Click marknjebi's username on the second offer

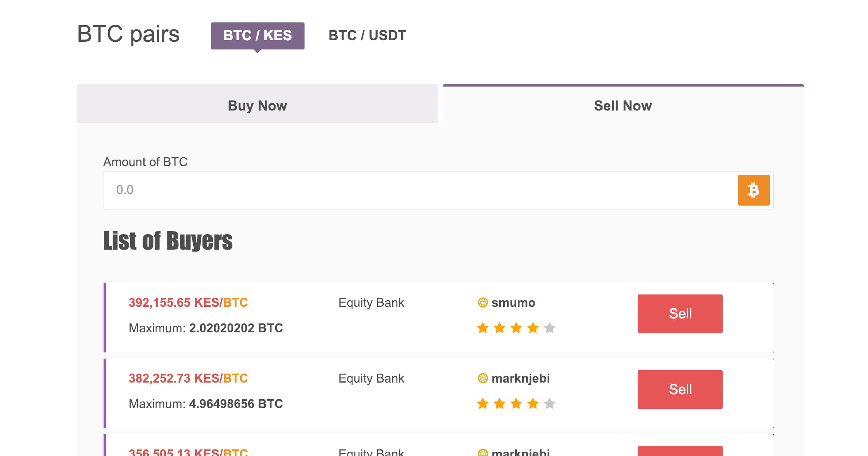tap(521, 378)
